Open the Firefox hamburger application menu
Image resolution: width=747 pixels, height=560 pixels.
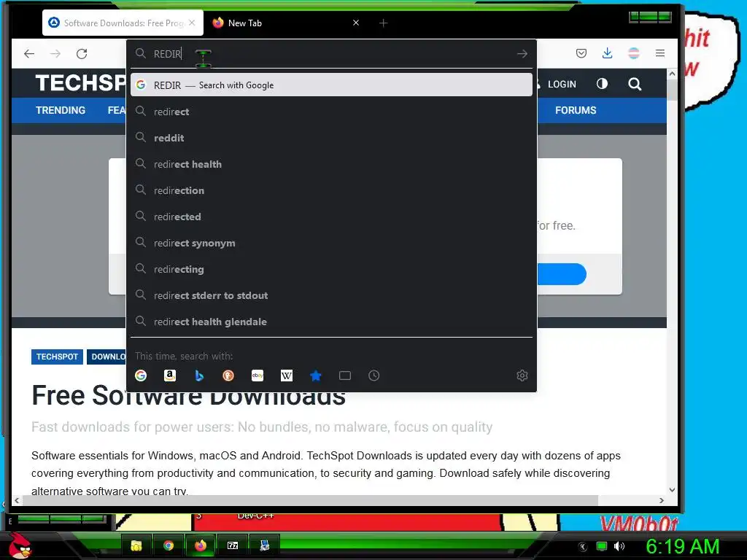tap(659, 53)
